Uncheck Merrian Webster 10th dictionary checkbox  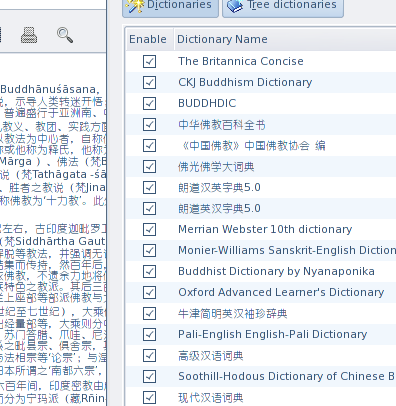click(x=149, y=229)
